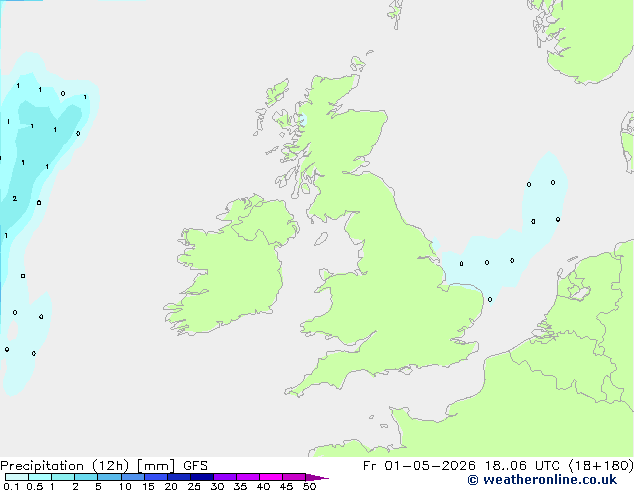634x490 pixels.
Task: Click the '30' legend scale label
Action: (x=217, y=486)
